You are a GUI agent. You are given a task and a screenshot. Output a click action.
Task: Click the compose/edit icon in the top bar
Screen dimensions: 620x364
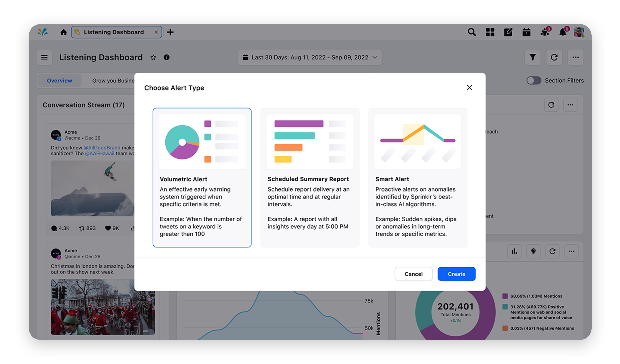coord(508,32)
